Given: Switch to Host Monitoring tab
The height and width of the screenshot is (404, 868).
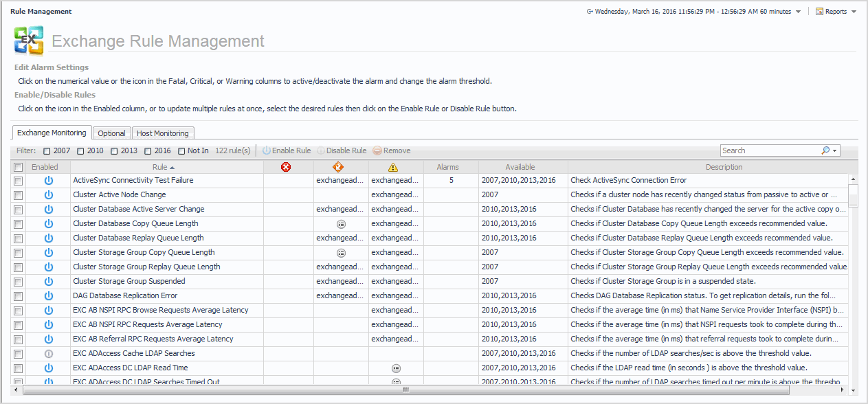Looking at the screenshot, I should pos(163,133).
